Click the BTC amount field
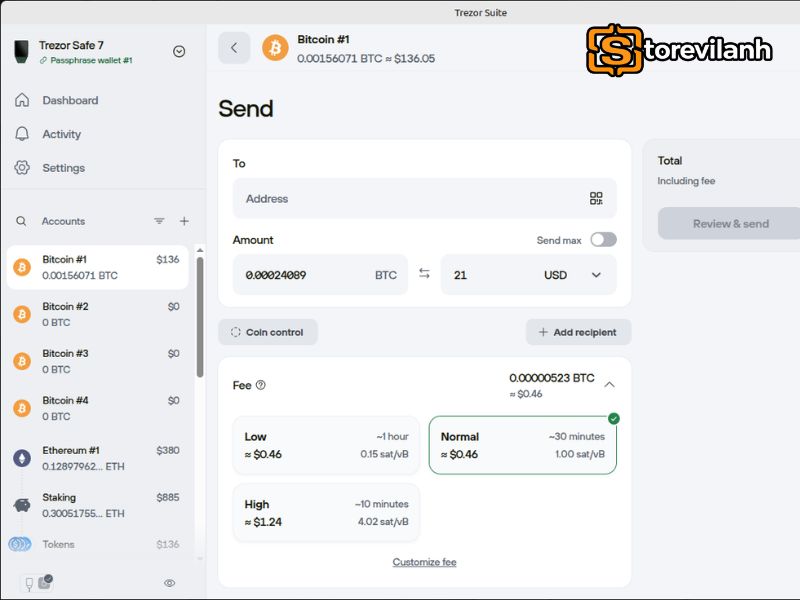The image size is (800, 600). coord(320,275)
